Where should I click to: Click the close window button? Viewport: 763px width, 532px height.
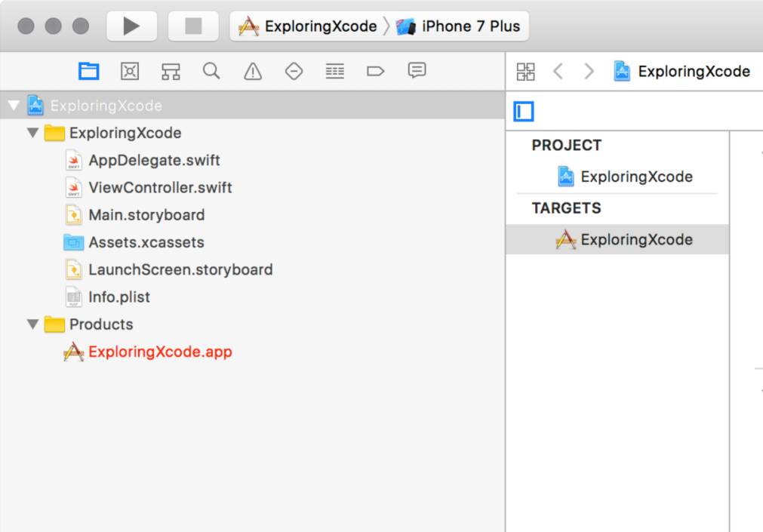(26, 26)
